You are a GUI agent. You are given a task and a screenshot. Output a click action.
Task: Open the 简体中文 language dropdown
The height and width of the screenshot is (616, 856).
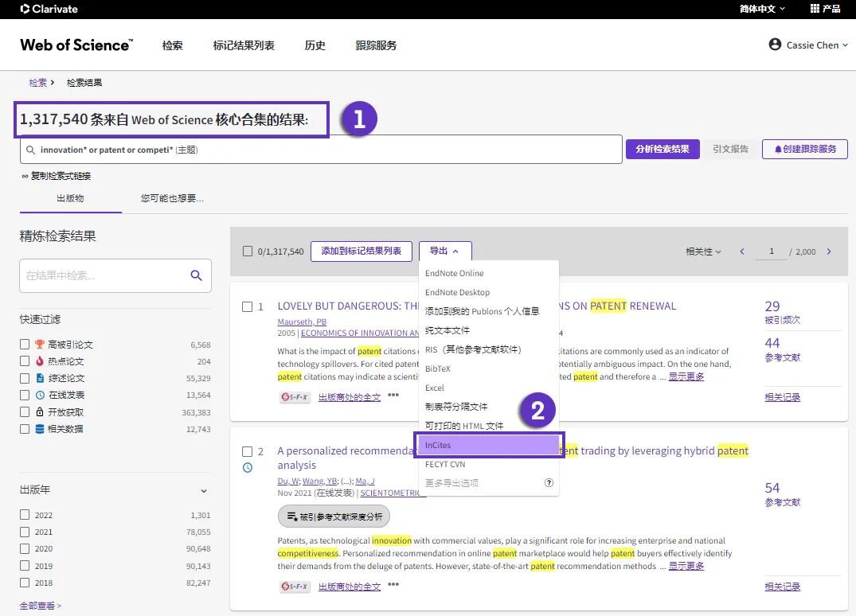coord(762,8)
